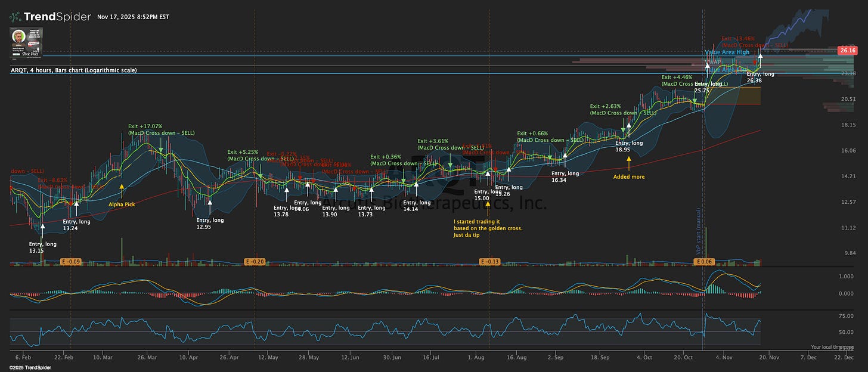The height and width of the screenshot is (372, 868).
Task: Click the ARQT 4 hours chart title
Action: click(73, 70)
